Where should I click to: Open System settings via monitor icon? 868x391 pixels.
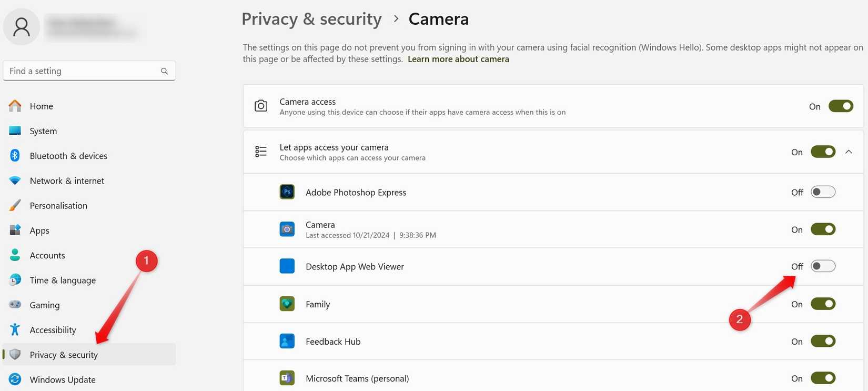click(x=15, y=131)
